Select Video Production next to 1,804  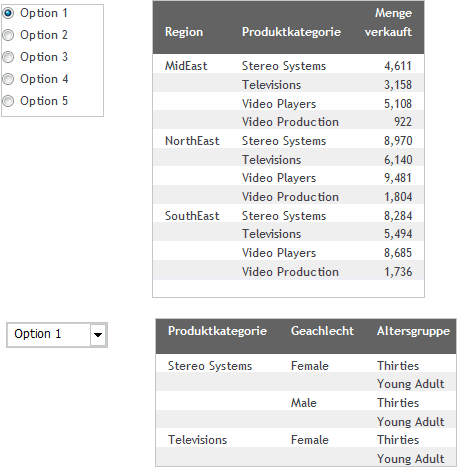pos(290,197)
